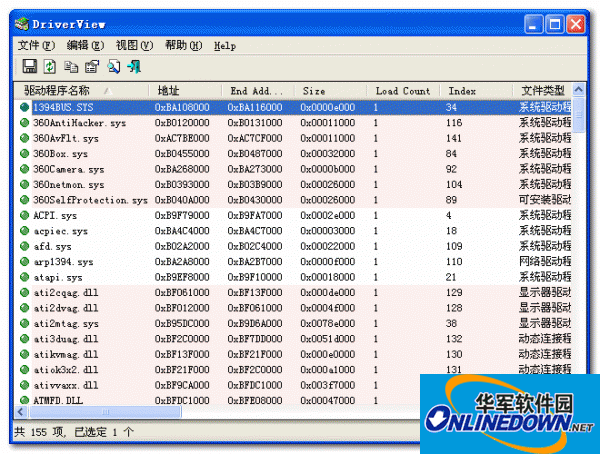Screen dimensions: 600x454
Task: Click the green icon beside 360AntiHacker.sys
Action: [24, 123]
